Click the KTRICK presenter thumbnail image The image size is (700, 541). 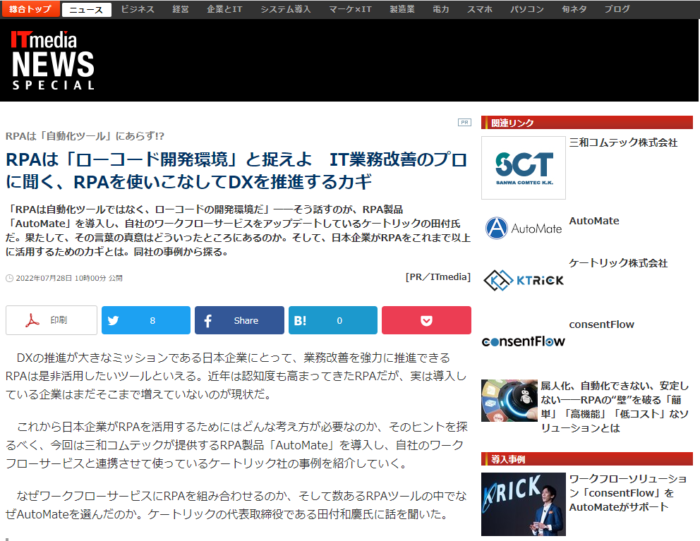click(x=523, y=504)
